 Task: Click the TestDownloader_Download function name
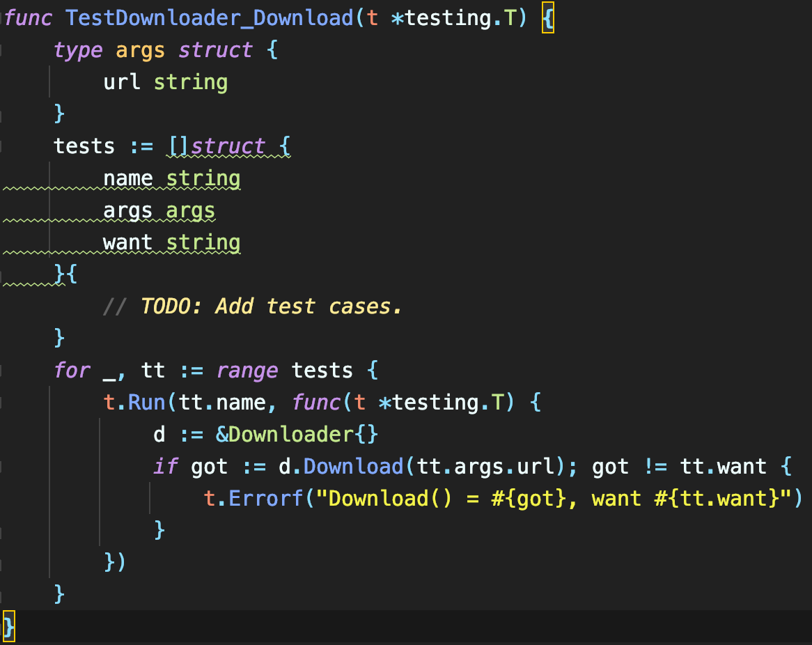tap(209, 18)
